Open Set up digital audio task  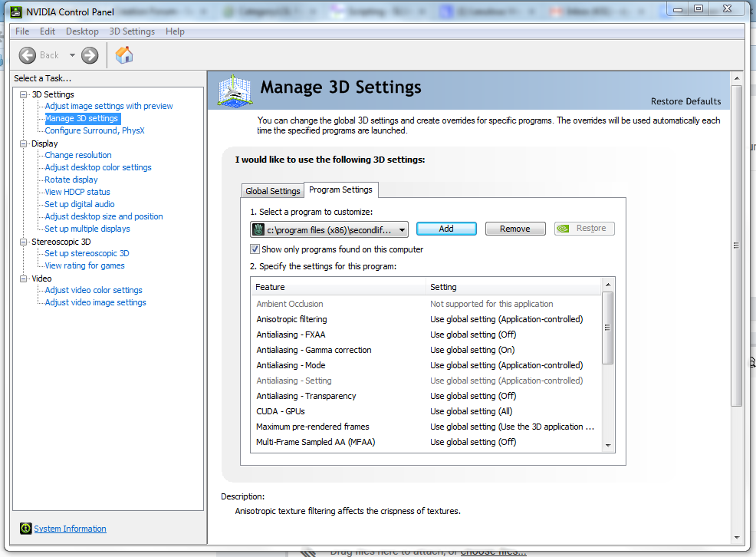click(80, 205)
